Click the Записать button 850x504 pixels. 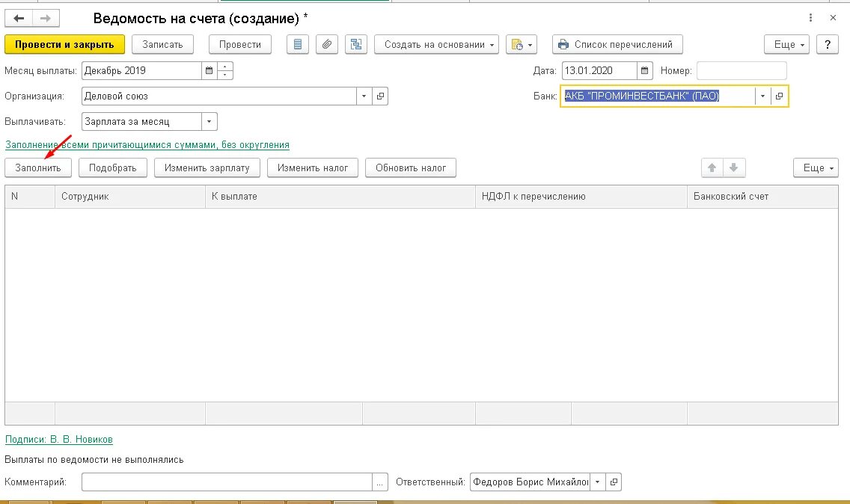click(x=162, y=44)
